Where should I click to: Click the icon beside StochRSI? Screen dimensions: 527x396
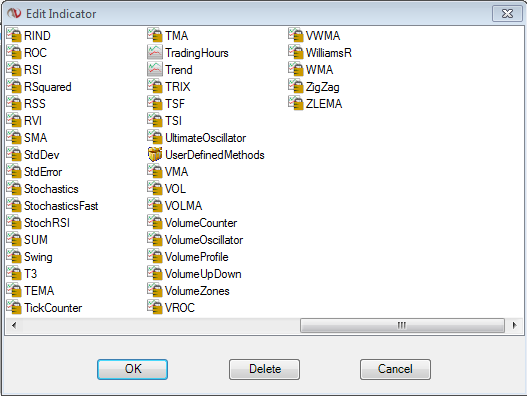point(14,223)
